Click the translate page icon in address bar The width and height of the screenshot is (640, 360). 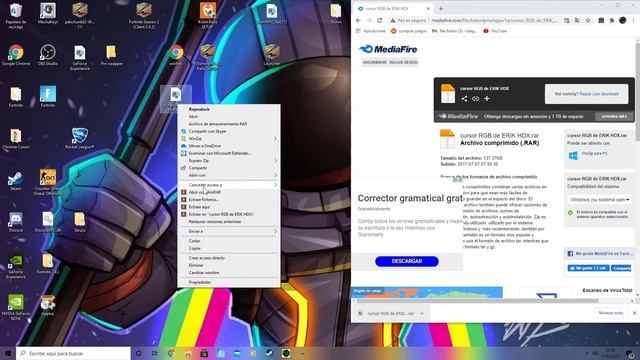pos(577,20)
